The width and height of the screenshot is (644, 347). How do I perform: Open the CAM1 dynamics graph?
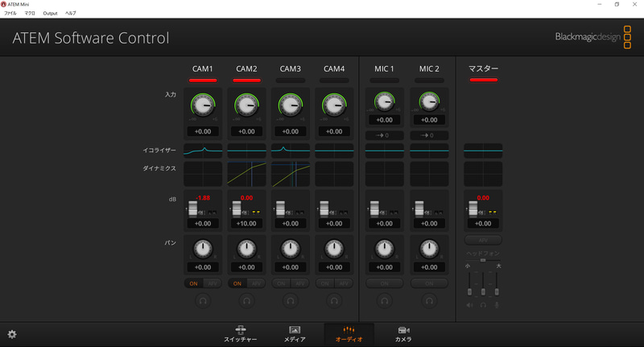[203, 174]
